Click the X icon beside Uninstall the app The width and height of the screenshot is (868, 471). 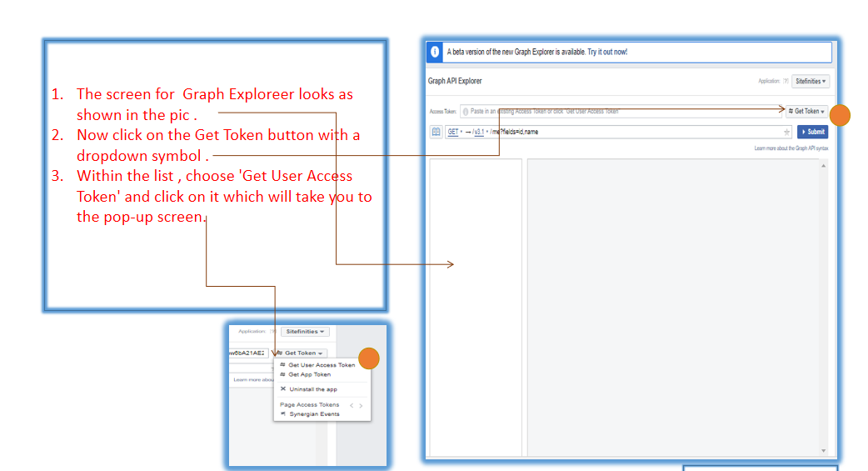pyautogui.click(x=283, y=389)
